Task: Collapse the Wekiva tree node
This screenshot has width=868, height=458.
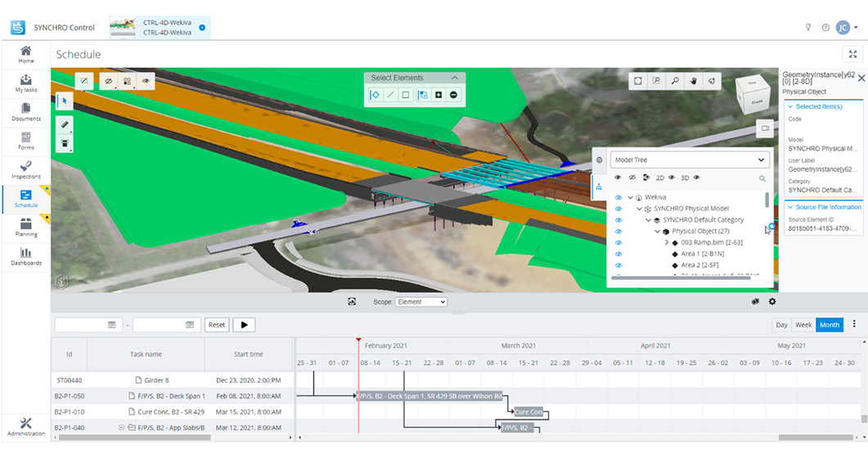Action: click(x=630, y=197)
